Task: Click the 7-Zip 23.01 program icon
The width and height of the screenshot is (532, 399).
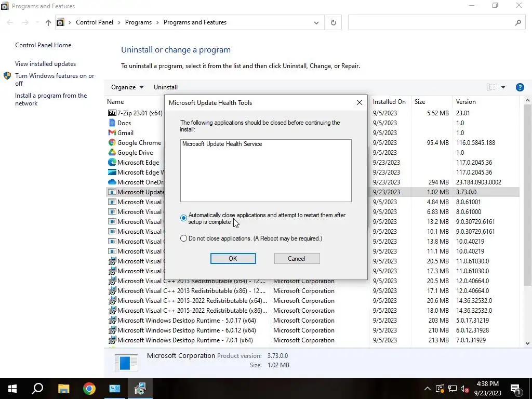Action: pyautogui.click(x=112, y=113)
